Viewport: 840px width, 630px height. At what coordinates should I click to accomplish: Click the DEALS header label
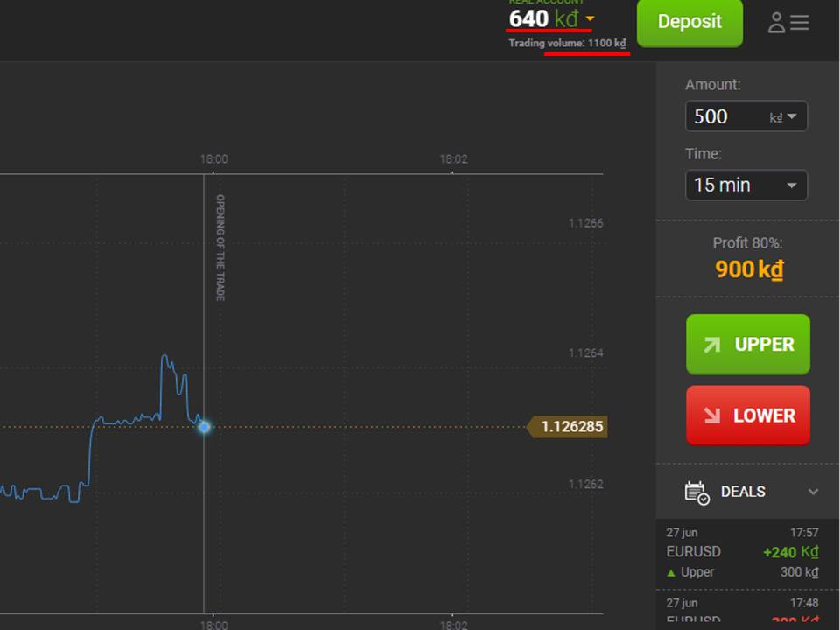[743, 492]
